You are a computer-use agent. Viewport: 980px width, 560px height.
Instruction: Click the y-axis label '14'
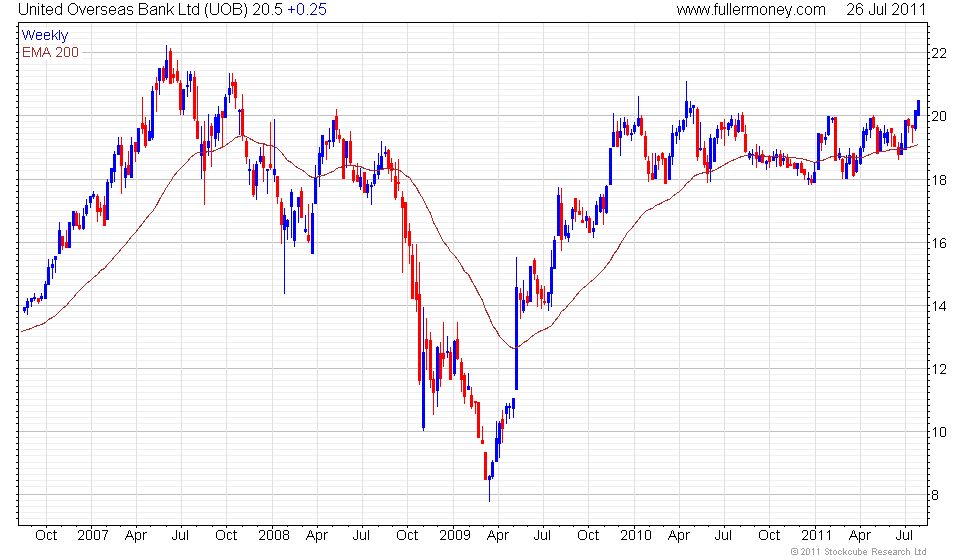click(x=939, y=307)
